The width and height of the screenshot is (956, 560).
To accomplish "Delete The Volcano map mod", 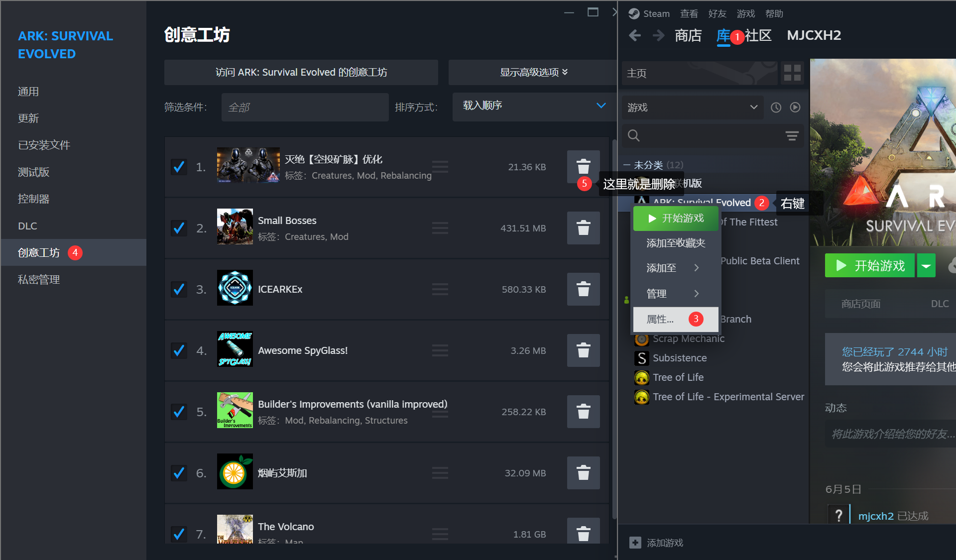I will (583, 532).
